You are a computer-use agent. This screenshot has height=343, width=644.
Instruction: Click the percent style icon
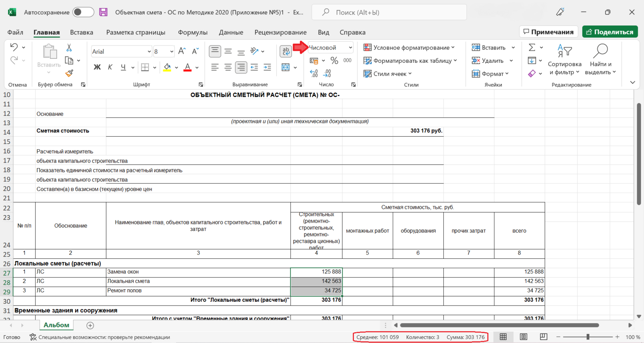pos(334,61)
